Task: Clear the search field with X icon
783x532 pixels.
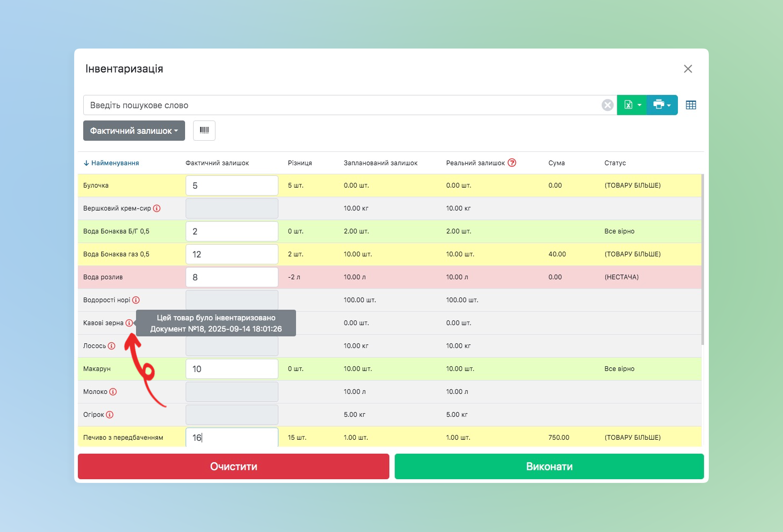Action: click(x=607, y=105)
